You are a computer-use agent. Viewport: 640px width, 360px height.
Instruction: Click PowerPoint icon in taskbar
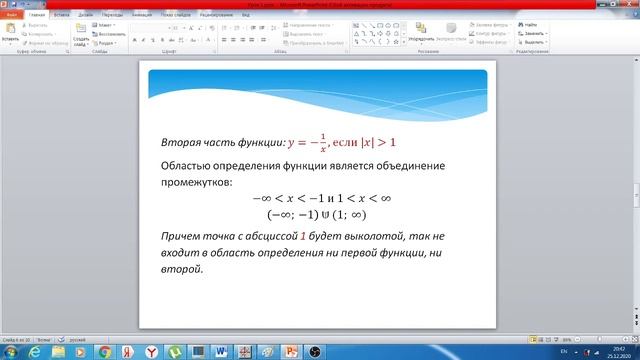tap(291, 352)
